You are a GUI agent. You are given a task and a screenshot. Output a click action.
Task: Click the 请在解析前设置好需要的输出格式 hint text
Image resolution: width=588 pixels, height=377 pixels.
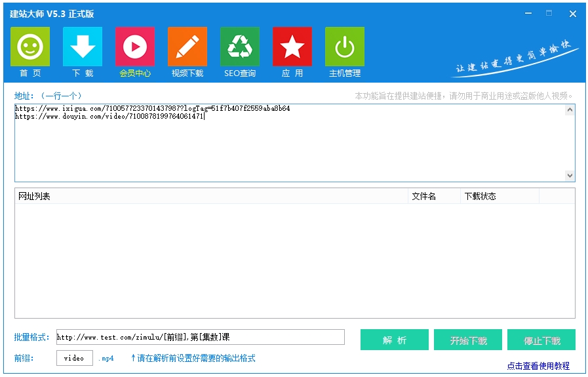[x=193, y=358]
